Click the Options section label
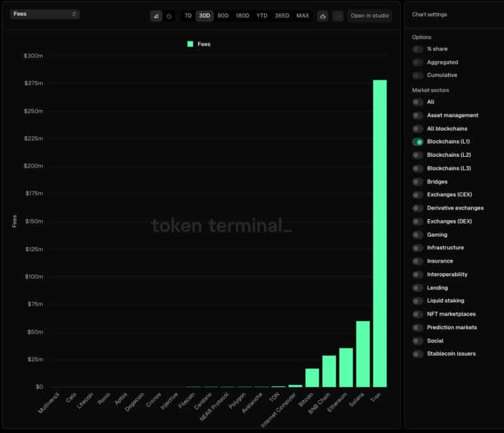Viewport: 504px width, 433px height. click(x=421, y=37)
